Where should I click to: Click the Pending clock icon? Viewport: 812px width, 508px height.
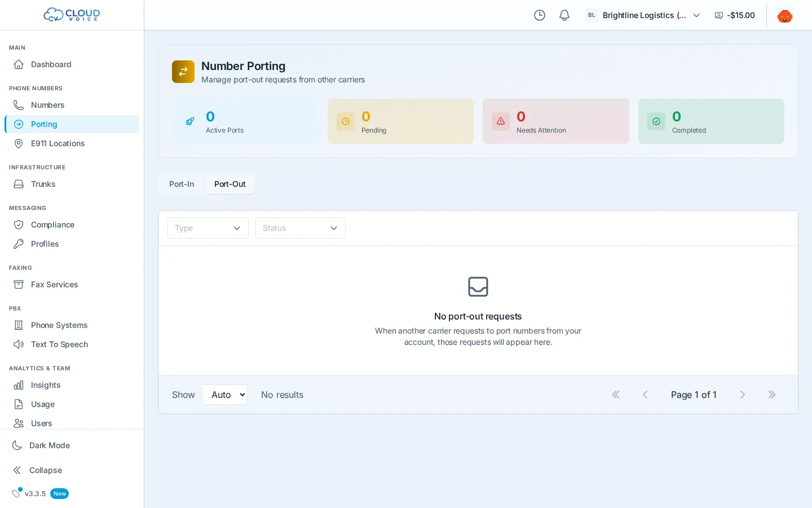(x=346, y=121)
